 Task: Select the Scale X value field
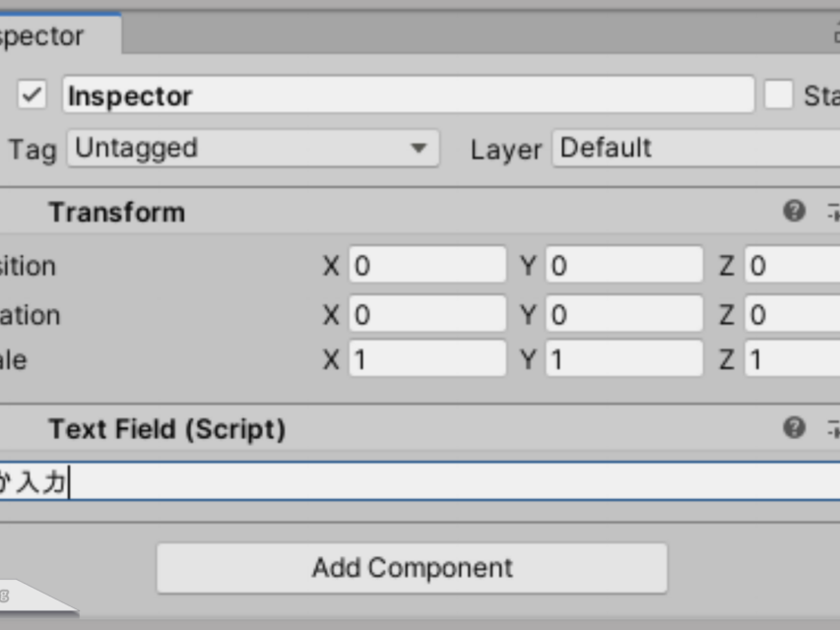tap(427, 358)
